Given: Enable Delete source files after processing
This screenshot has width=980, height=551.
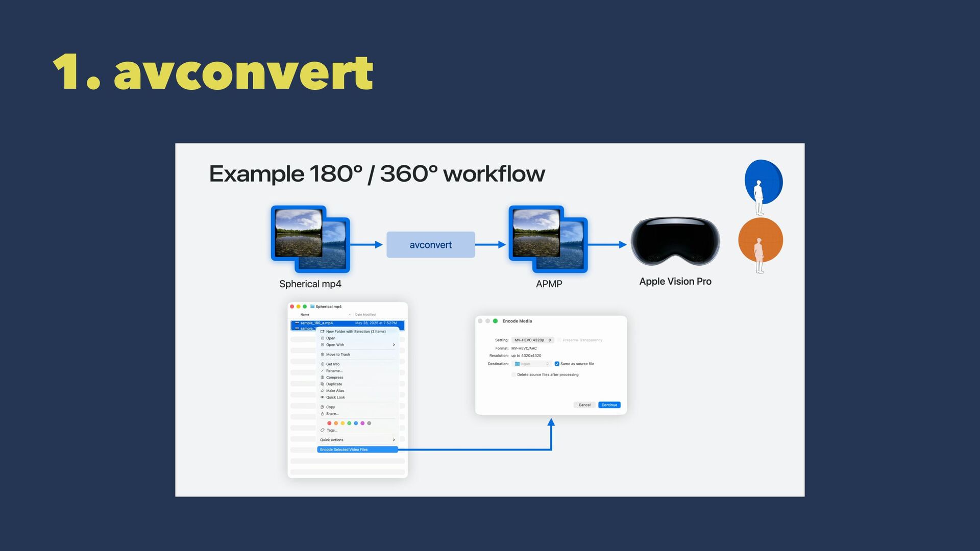Looking at the screenshot, I should pyautogui.click(x=513, y=374).
